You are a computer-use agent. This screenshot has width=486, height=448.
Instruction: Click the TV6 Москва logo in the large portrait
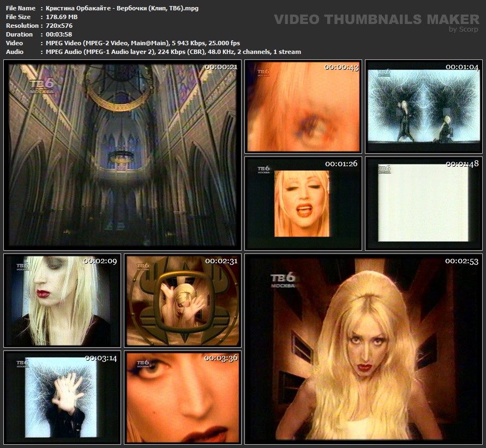click(x=283, y=280)
